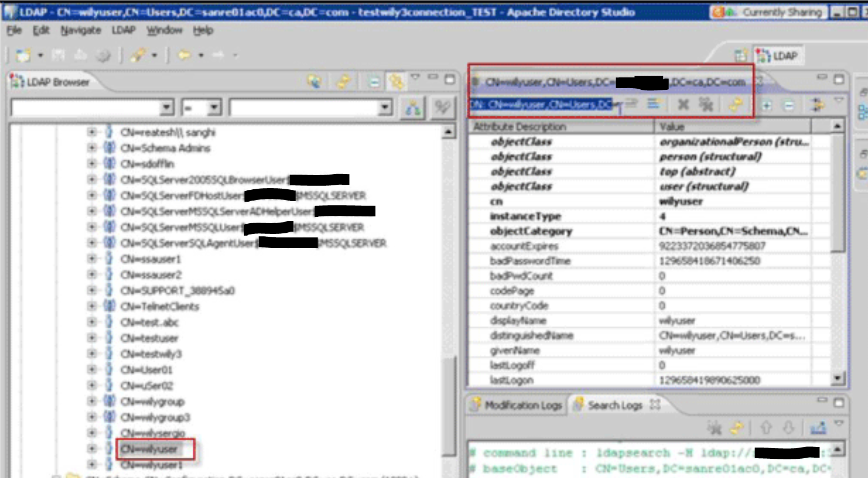
Task: Switch to the Modification Logs tab
Action: 517,405
